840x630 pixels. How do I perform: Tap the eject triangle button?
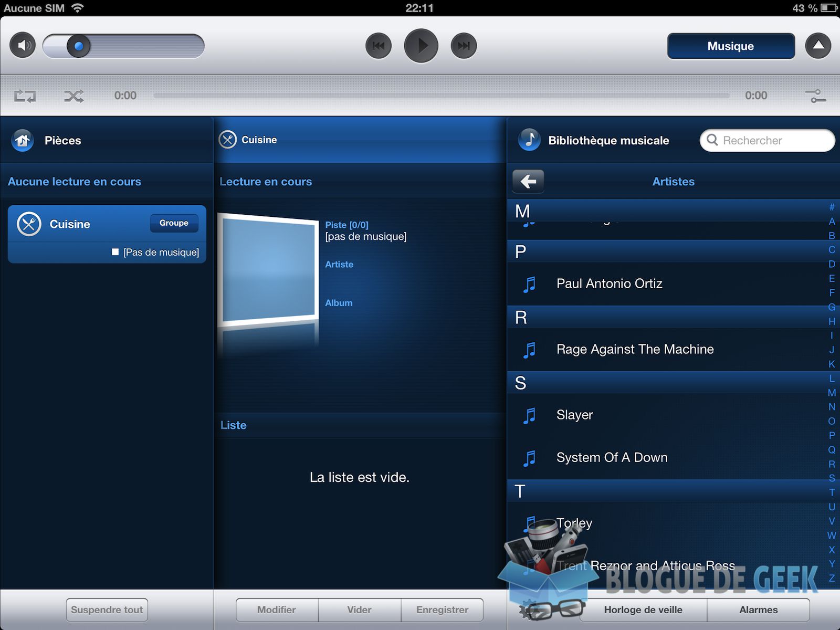(818, 46)
